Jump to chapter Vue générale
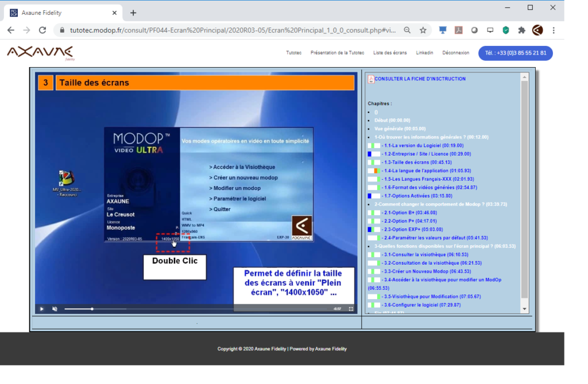588x384 pixels. [400, 129]
